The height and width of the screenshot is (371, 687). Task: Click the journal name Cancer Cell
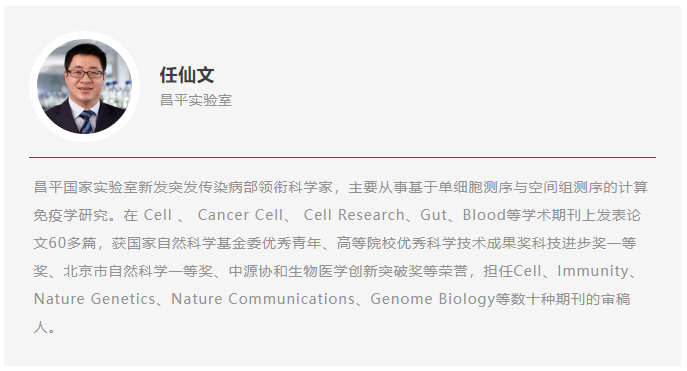pos(240,215)
